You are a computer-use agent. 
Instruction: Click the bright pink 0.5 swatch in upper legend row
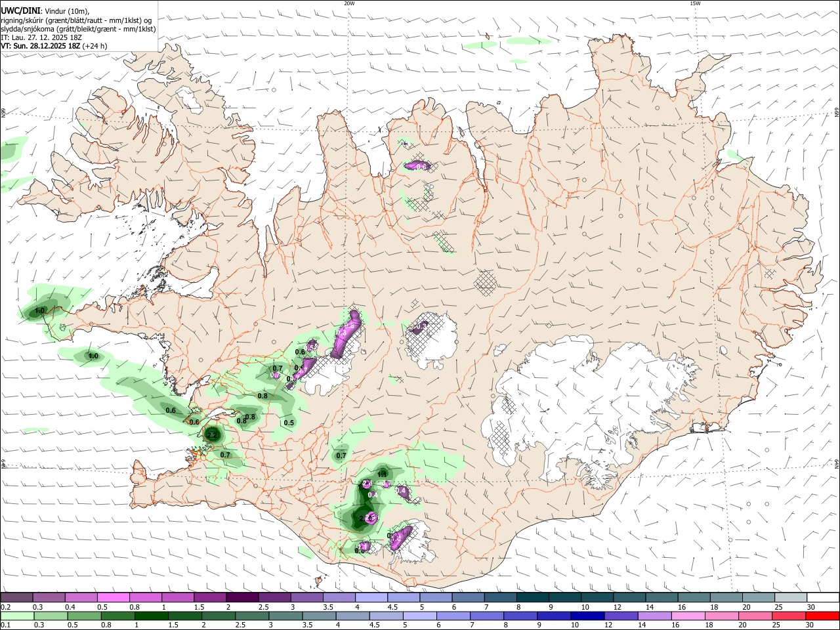[x=113, y=597]
